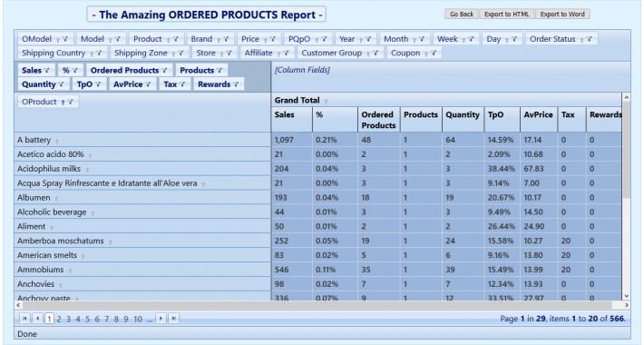
Task: Open the PQpO field filter icon
Action: [x=324, y=39]
